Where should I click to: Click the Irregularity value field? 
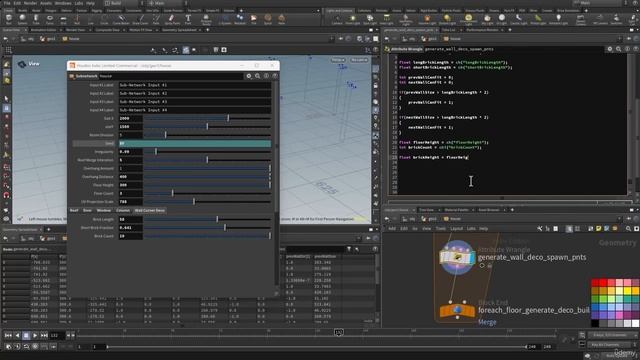[130, 151]
